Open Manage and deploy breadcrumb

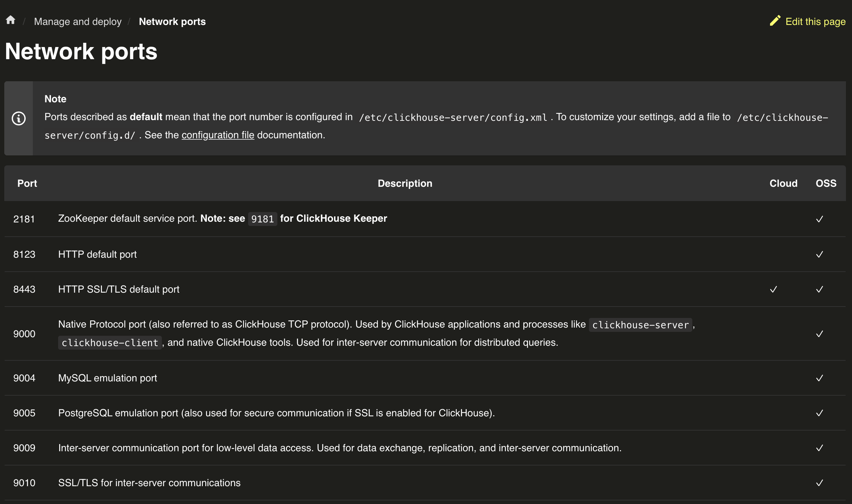pyautogui.click(x=78, y=22)
